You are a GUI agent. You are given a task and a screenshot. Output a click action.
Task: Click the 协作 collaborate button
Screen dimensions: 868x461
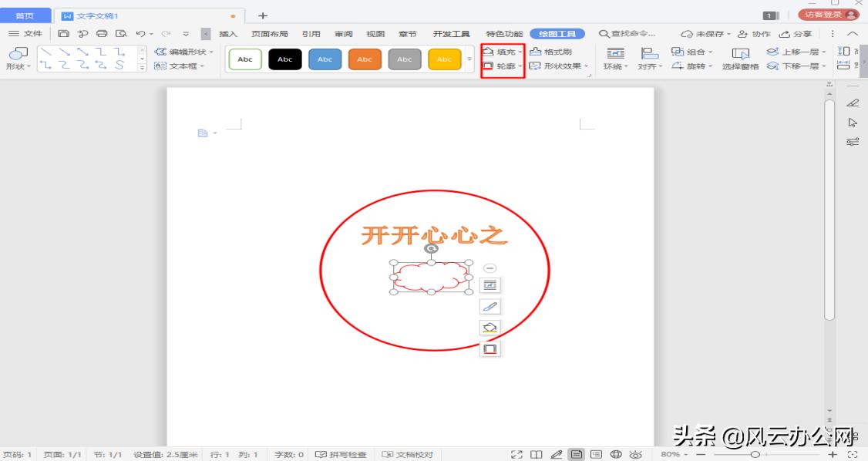(754, 34)
